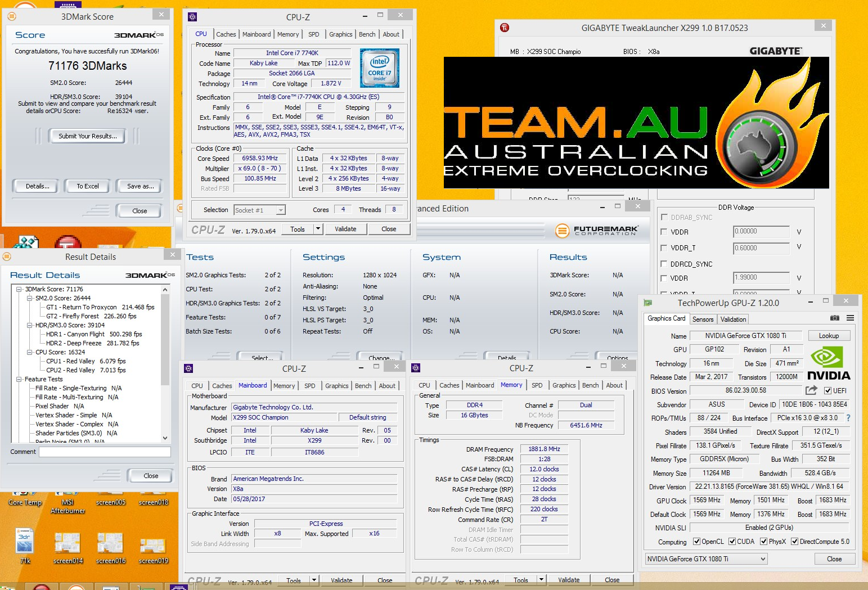Open Tools dropdown arrow in CPU-Z Memory window
The width and height of the screenshot is (868, 590).
(541, 580)
